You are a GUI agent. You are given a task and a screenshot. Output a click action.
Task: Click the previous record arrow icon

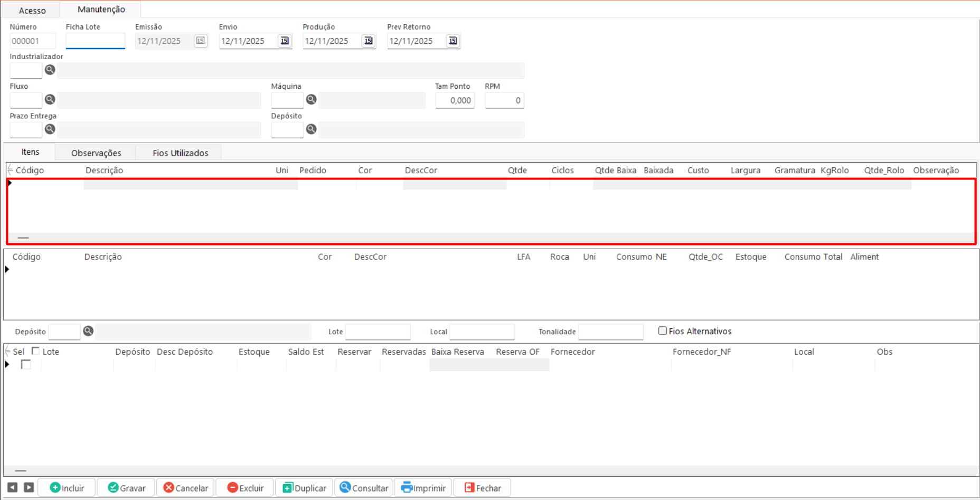click(13, 487)
